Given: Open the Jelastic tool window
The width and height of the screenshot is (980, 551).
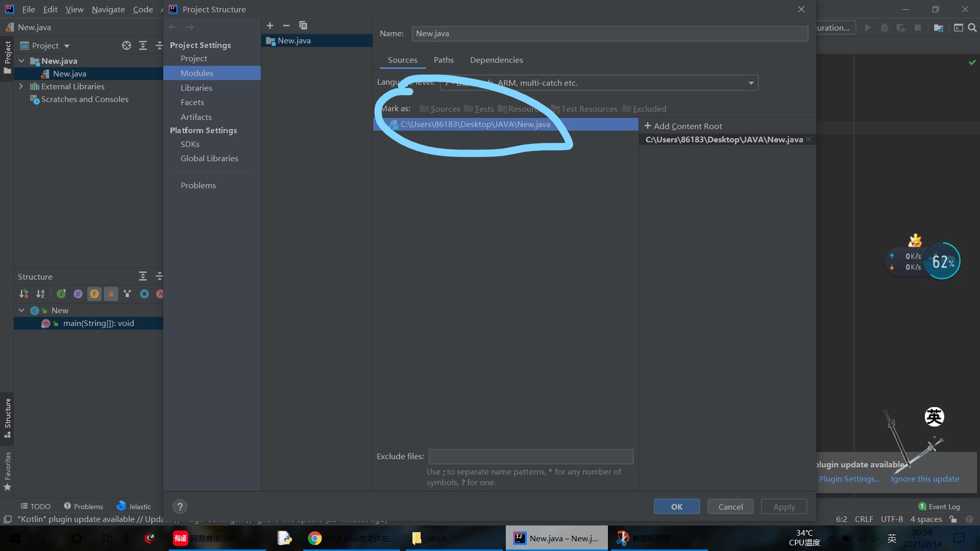Looking at the screenshot, I should (134, 506).
